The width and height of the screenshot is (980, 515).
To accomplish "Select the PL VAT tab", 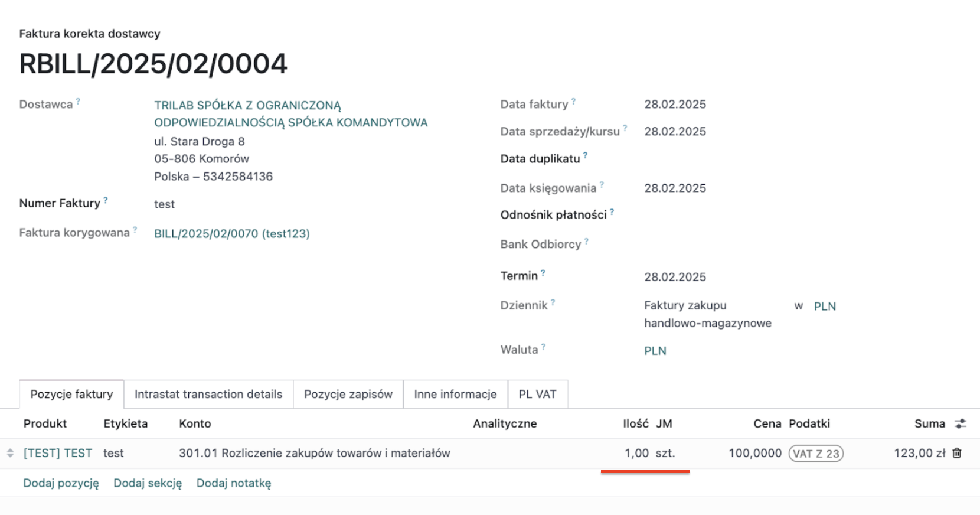I will pos(537,394).
